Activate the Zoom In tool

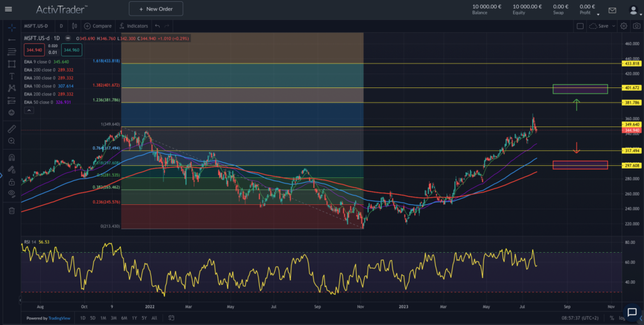(12, 141)
